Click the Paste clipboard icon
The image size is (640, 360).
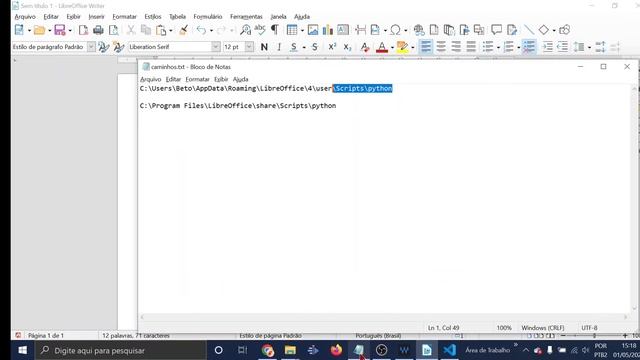point(161,30)
